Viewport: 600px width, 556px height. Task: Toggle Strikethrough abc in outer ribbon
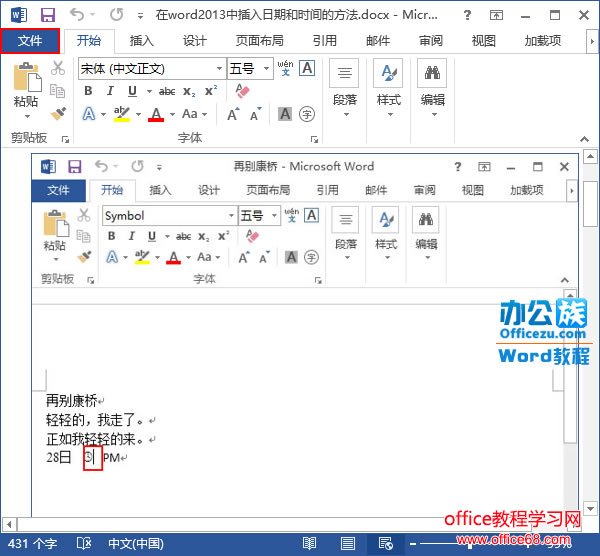click(167, 91)
